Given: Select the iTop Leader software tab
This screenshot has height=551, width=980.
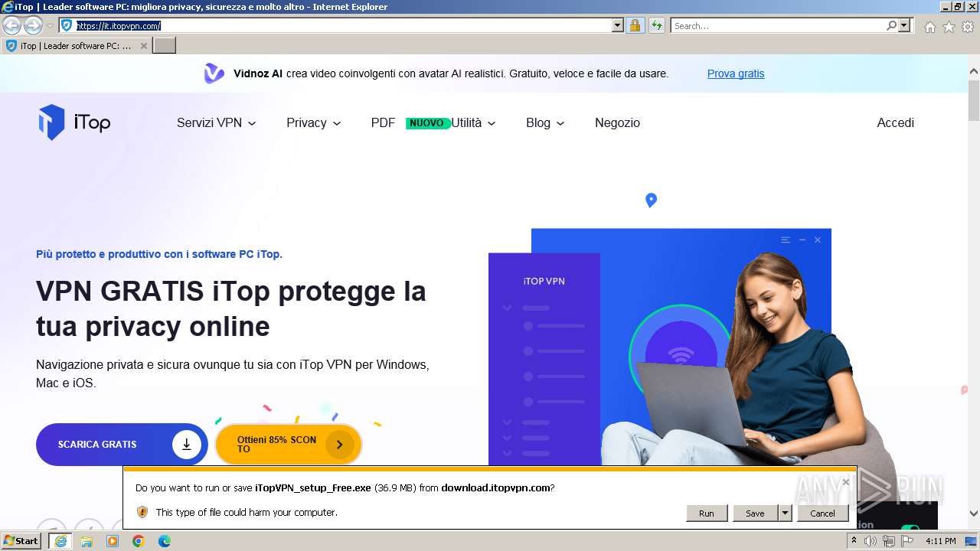Looking at the screenshot, I should pyautogui.click(x=76, y=46).
